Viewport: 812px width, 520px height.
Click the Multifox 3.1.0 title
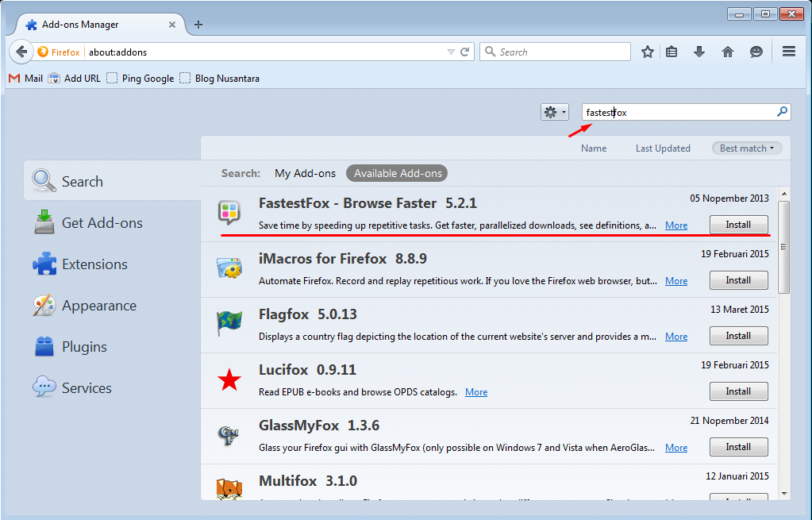coord(308,481)
